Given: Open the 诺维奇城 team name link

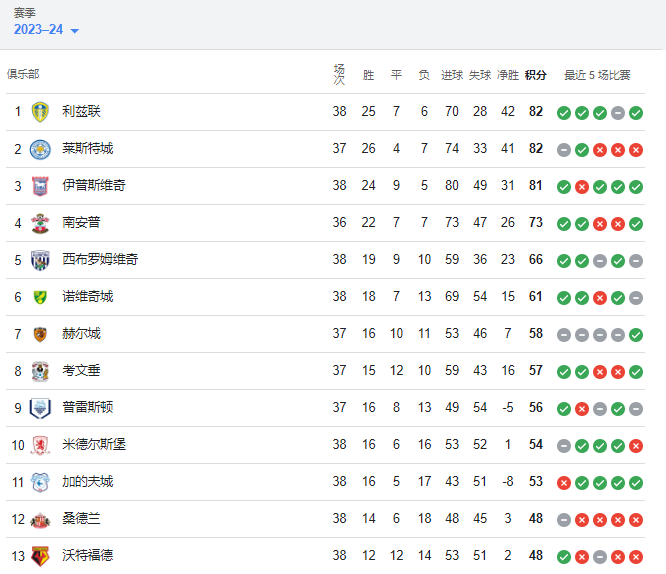Looking at the screenshot, I should 87,296.
